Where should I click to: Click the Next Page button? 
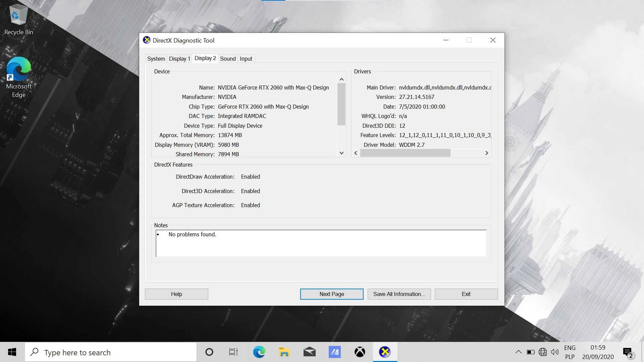click(332, 294)
